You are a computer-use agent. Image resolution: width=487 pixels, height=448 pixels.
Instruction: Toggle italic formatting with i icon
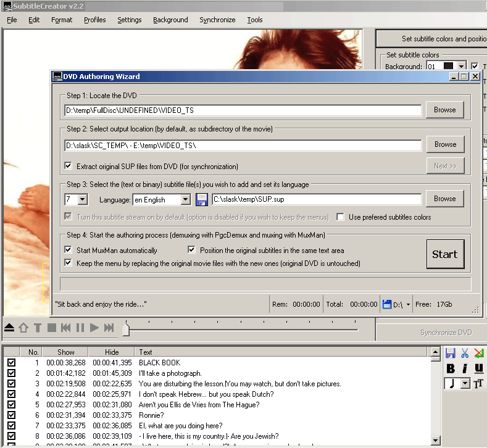click(x=465, y=368)
